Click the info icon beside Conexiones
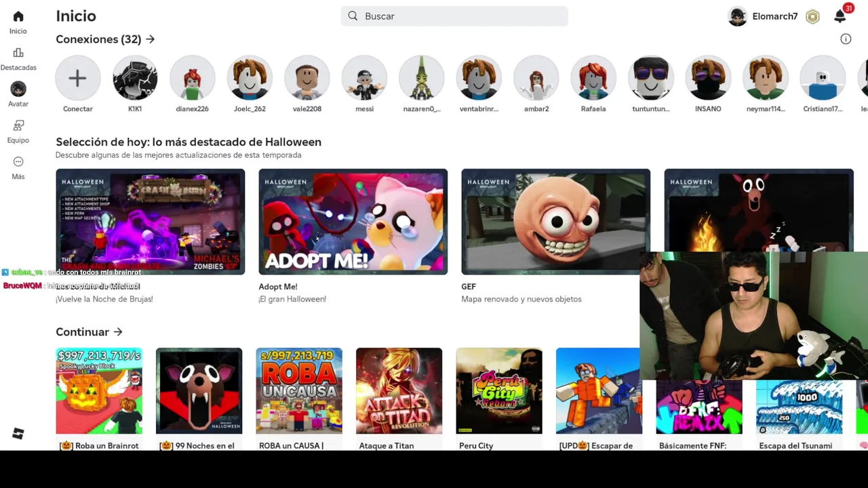This screenshot has width=868, height=488. click(x=846, y=39)
